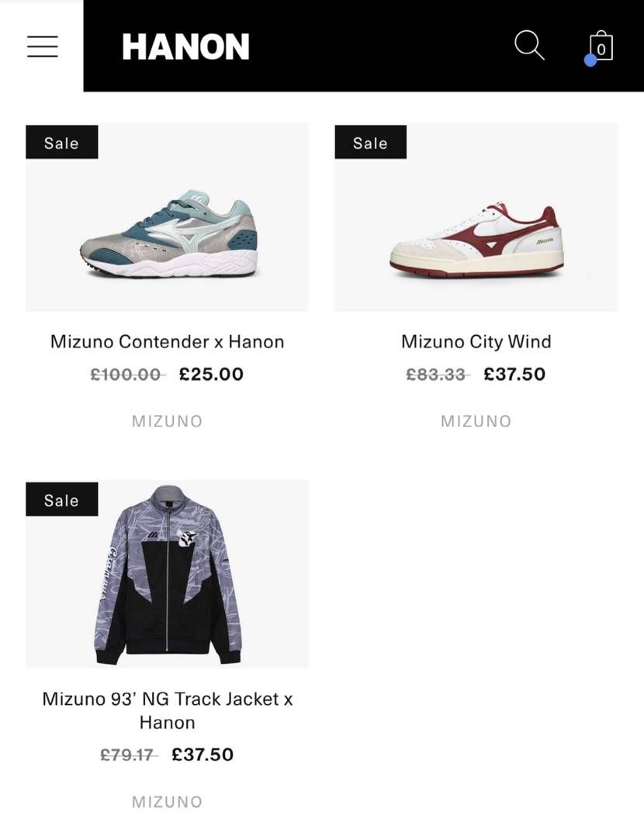Click the Mizuno City Wind title
644x826 pixels.
(476, 341)
